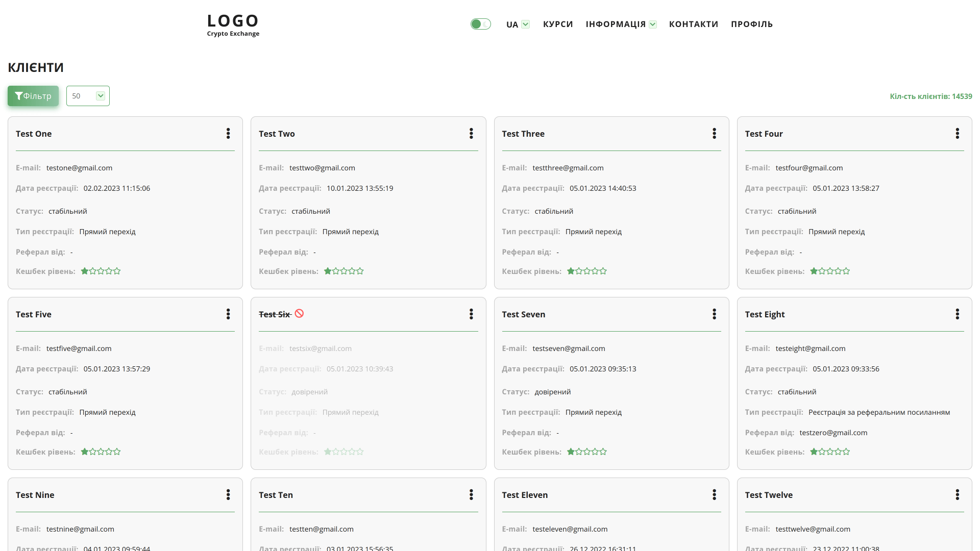980x551 pixels.
Task: Open the three-dot menu on Test Three card
Action: click(x=714, y=134)
